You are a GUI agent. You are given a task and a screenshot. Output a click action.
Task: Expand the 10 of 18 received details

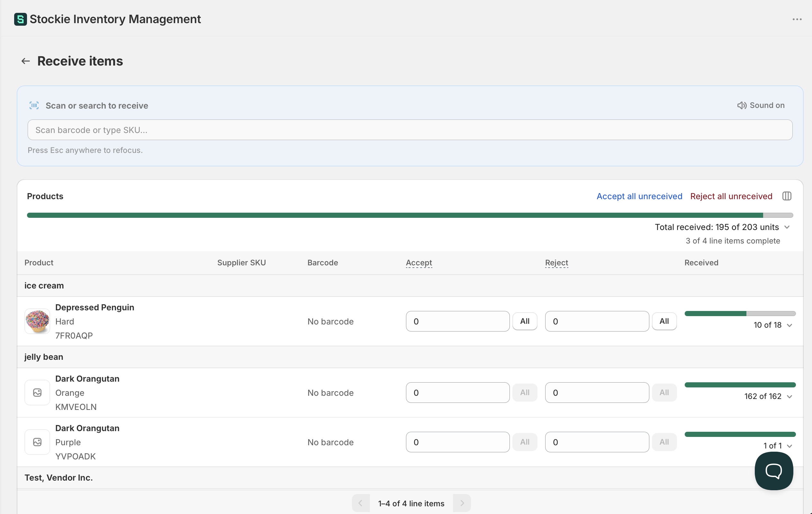tap(789, 325)
